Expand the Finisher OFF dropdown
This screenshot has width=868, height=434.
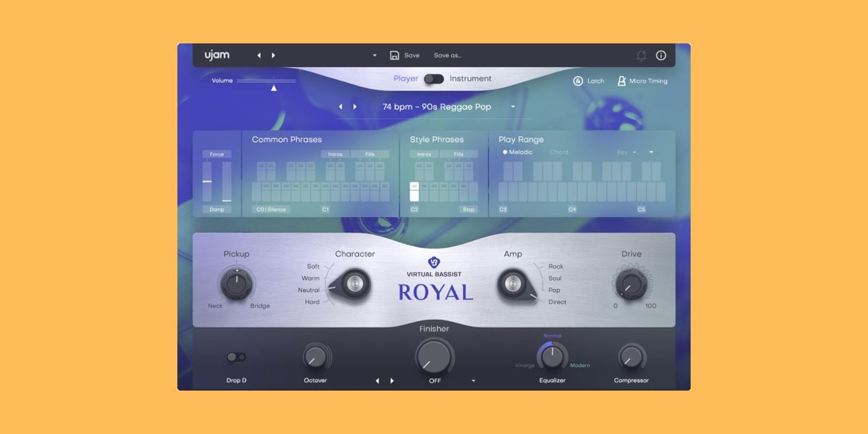[473, 381]
